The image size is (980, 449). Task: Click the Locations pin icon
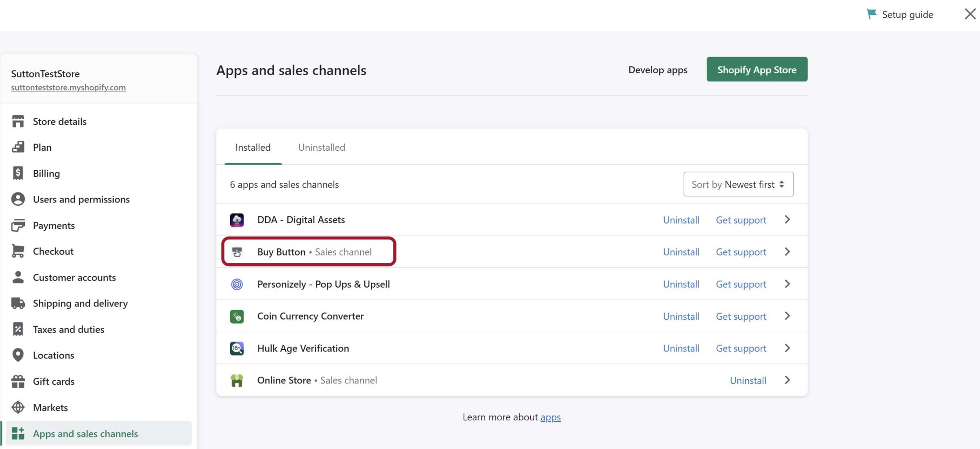pyautogui.click(x=18, y=355)
